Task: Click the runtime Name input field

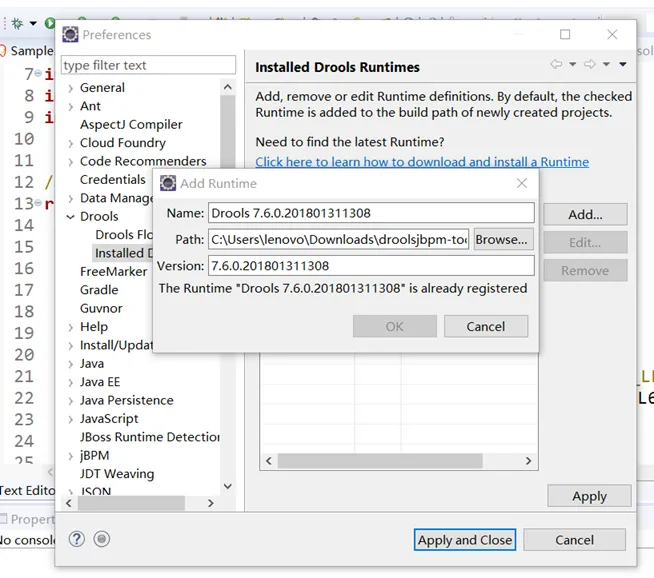Action: pyautogui.click(x=371, y=213)
